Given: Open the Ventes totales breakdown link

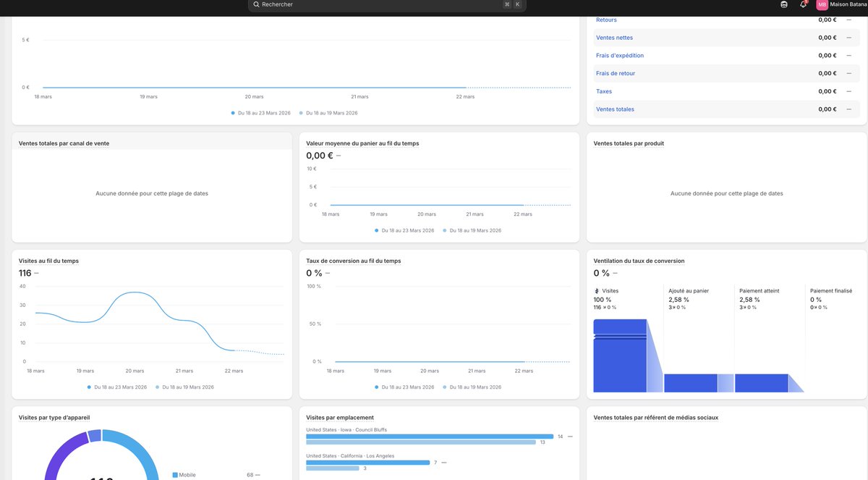Looking at the screenshot, I should pos(615,109).
